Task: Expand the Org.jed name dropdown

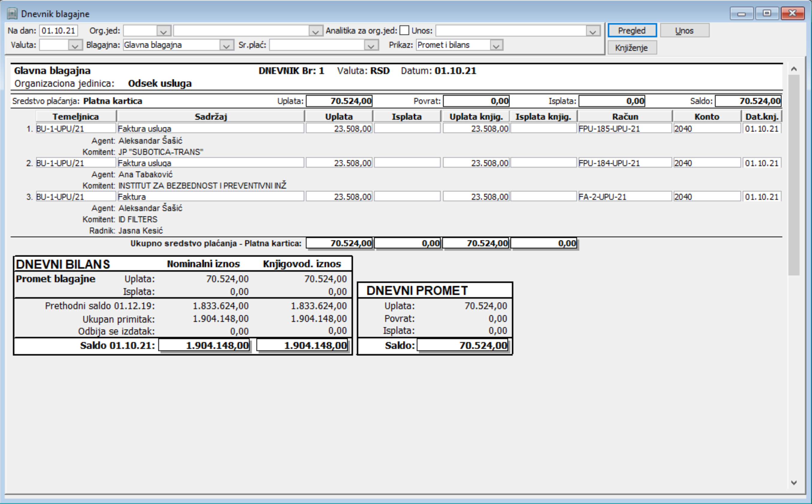Action: pyautogui.click(x=315, y=31)
